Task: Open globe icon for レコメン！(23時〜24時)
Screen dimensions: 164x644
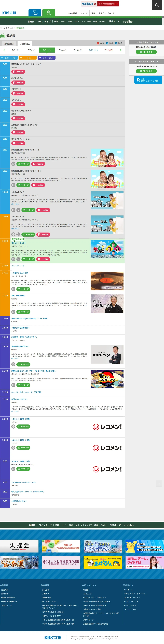Action: 13,448
